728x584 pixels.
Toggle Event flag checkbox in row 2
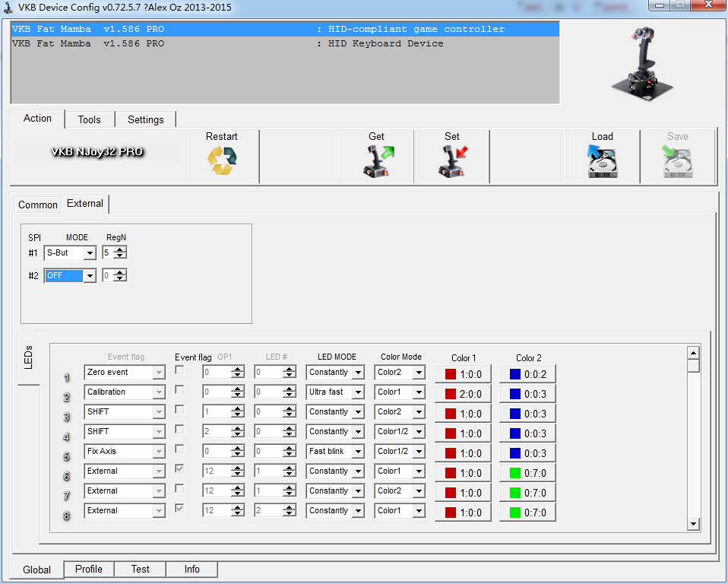click(179, 390)
